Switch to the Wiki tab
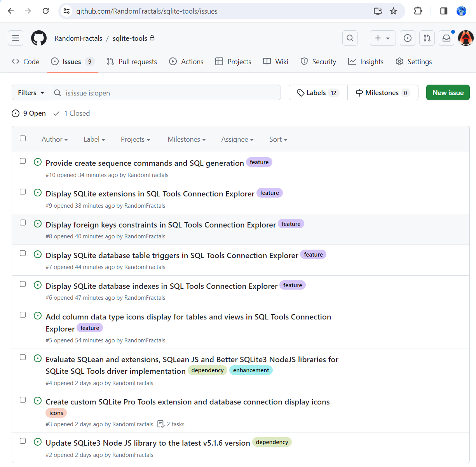Image resolution: width=476 pixels, height=467 pixels. point(275,62)
